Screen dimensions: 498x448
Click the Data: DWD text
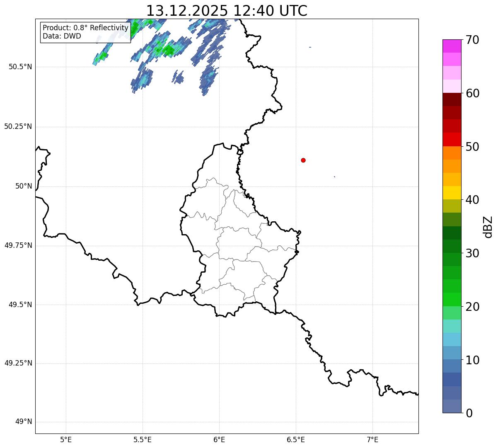coord(62,36)
